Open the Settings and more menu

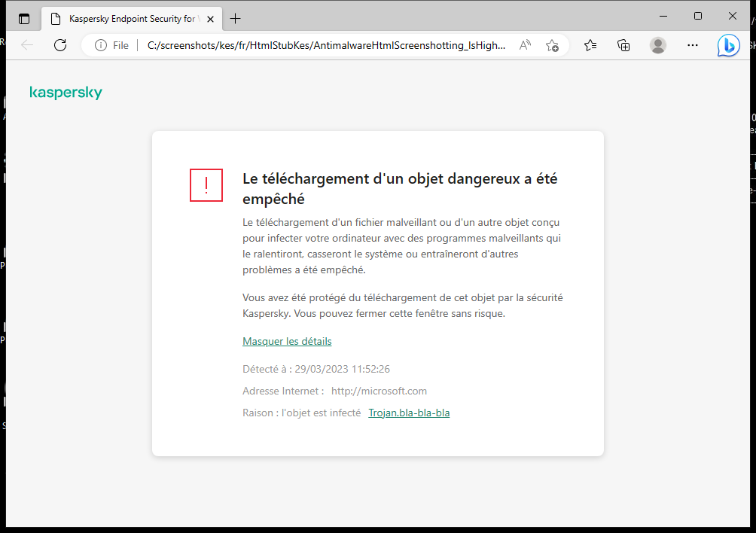[x=692, y=45]
